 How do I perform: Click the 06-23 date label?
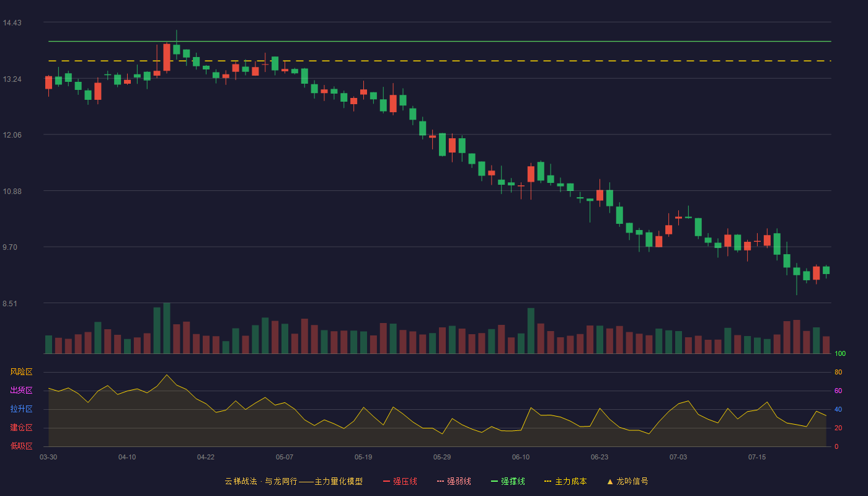pos(600,457)
